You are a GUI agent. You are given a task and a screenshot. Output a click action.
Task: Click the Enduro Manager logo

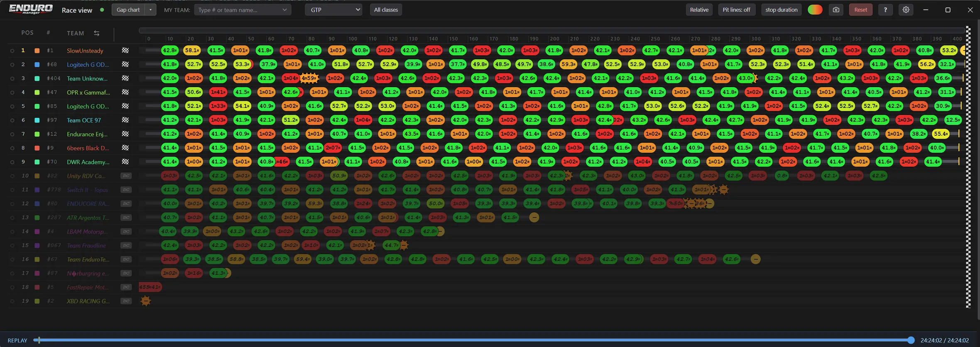31,9
